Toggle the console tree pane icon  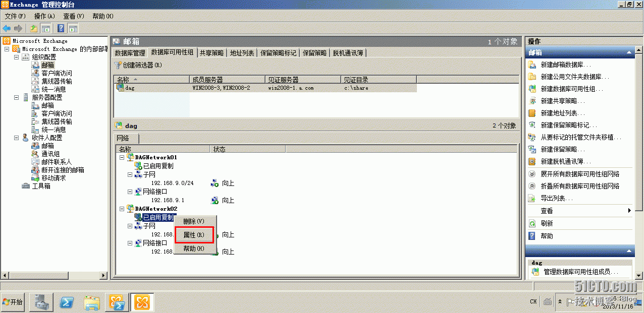pos(45,28)
